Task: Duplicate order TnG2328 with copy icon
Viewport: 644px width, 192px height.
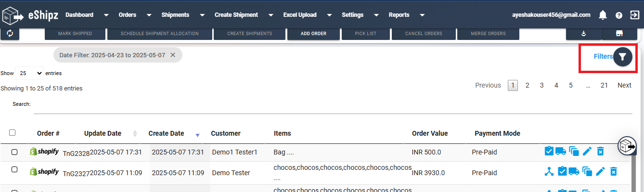Action: click(x=574, y=151)
